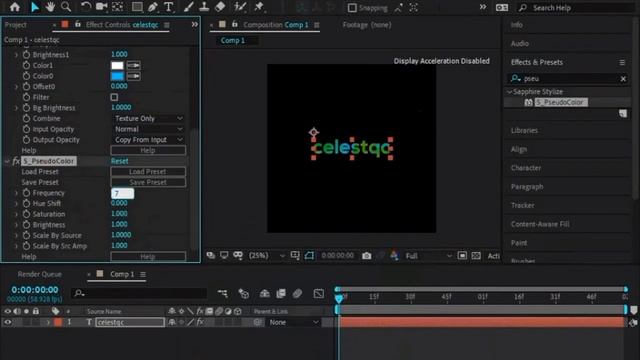Open Effect Controls celestqc tab
Screen dimensions: 640x360
click(x=122, y=25)
